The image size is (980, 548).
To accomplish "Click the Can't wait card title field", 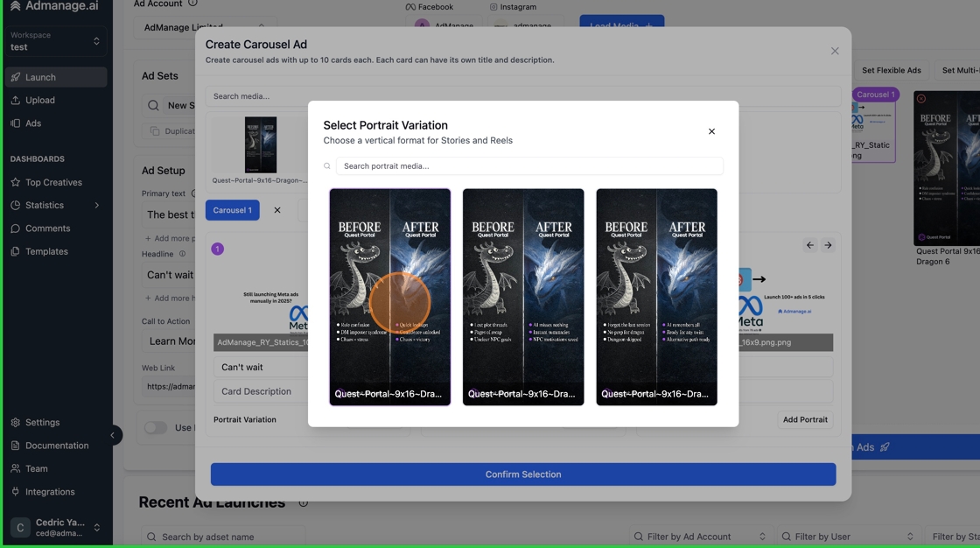I will tap(262, 367).
